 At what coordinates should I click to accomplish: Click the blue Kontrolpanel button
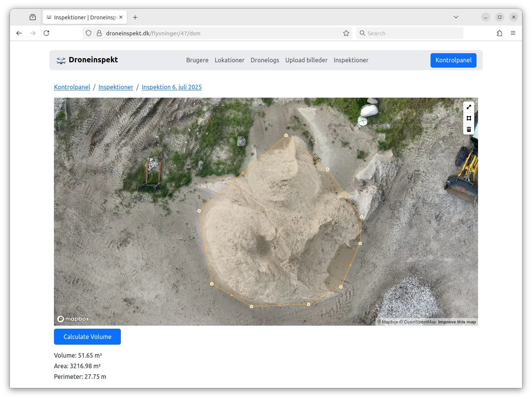click(453, 60)
